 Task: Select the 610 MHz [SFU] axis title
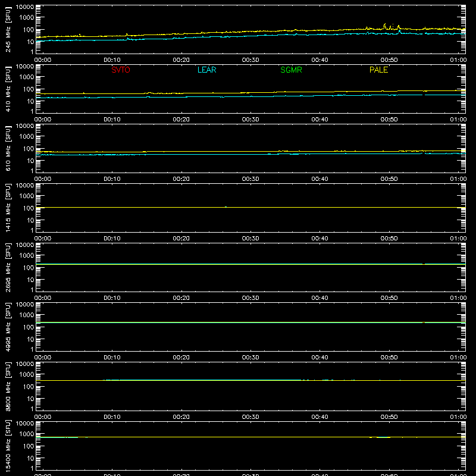click(8, 149)
